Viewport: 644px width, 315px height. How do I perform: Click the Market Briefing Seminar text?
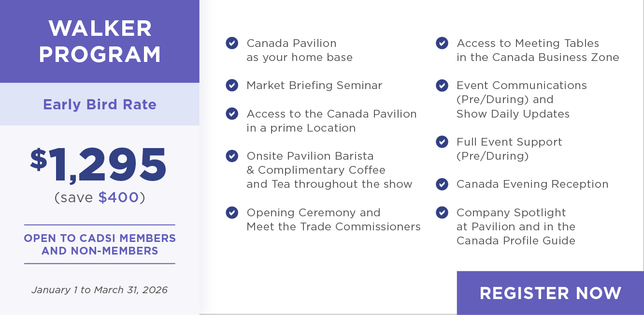pyautogui.click(x=314, y=85)
